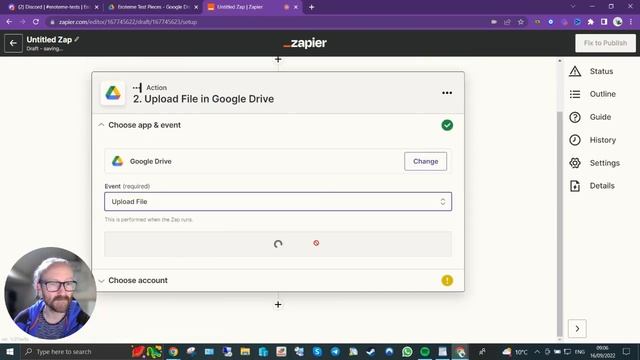Open the Status panel in sidebar
640x360 pixels.
tap(592, 71)
